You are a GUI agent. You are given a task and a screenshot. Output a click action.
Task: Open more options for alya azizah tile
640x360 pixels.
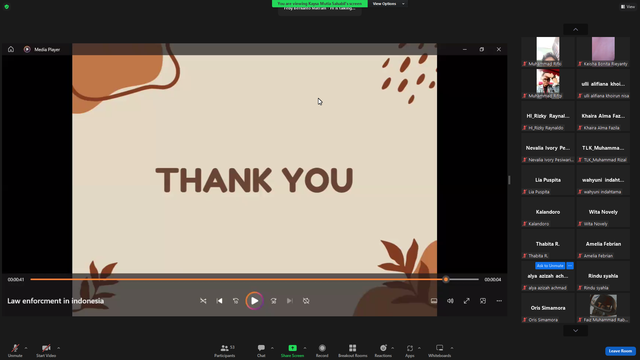point(570,266)
